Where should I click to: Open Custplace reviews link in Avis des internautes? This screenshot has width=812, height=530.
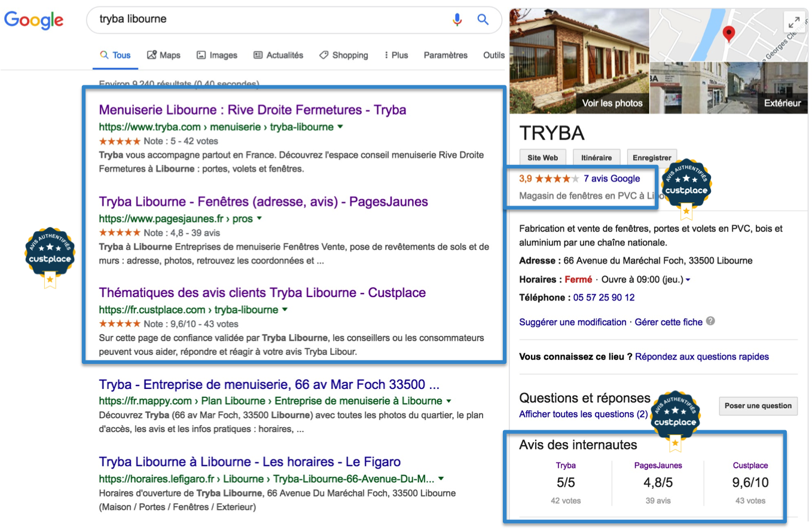point(750,465)
